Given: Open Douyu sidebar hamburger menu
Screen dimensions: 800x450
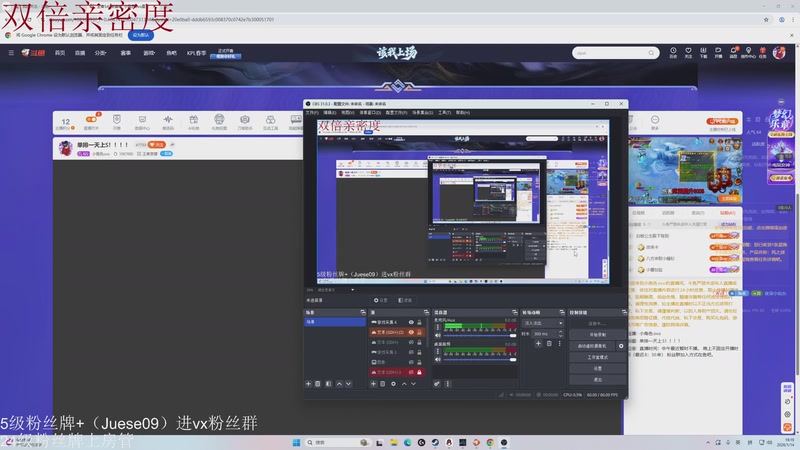Looking at the screenshot, I should tap(11, 53).
